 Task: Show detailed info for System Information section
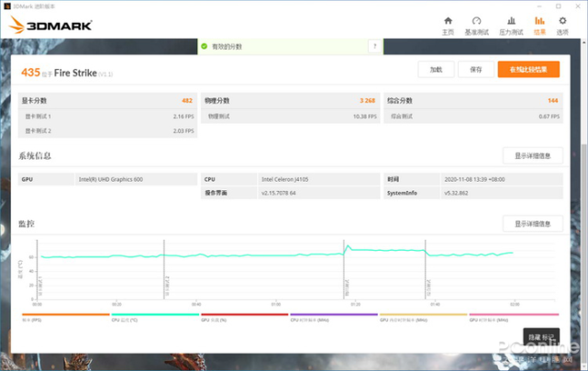coord(532,156)
